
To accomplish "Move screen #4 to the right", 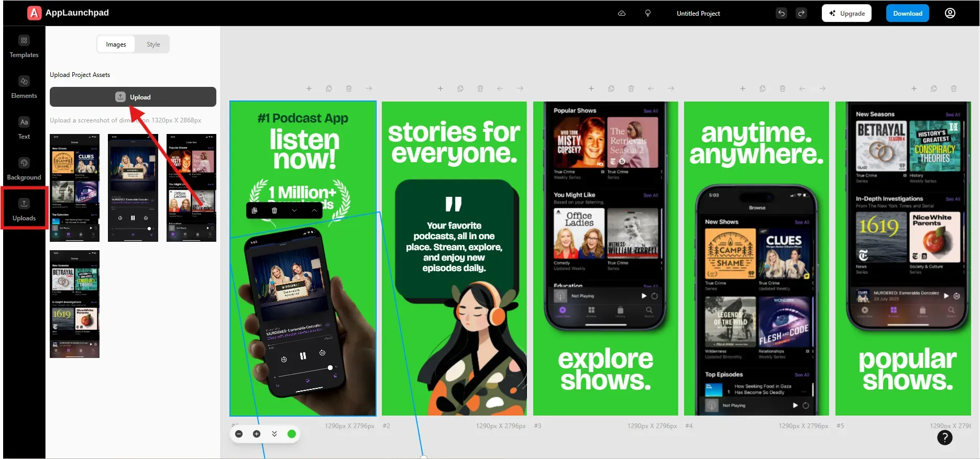I will pos(822,88).
